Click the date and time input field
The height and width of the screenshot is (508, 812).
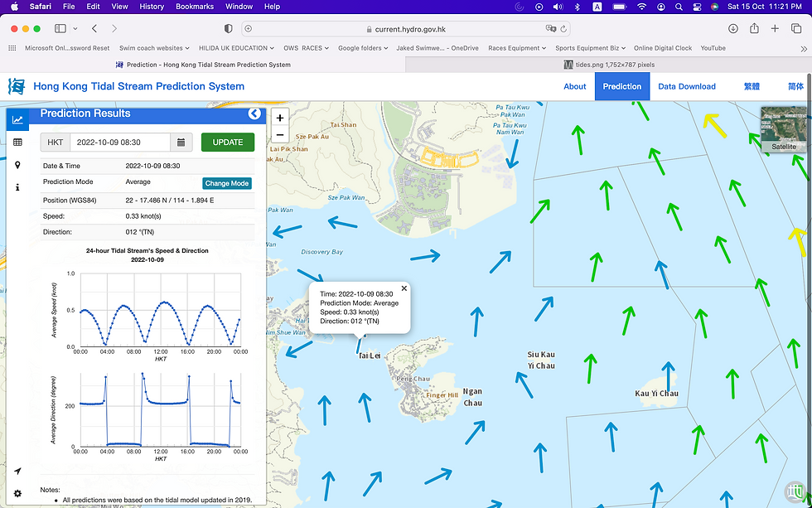(x=120, y=143)
